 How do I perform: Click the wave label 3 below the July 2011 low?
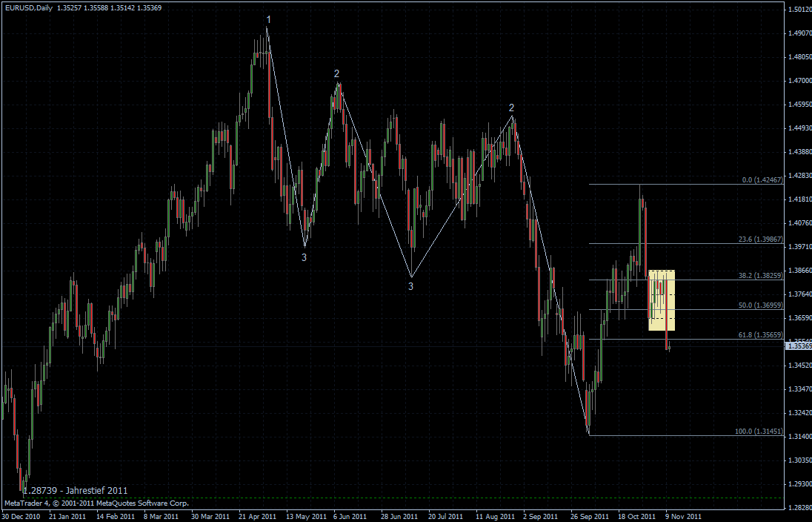[411, 286]
